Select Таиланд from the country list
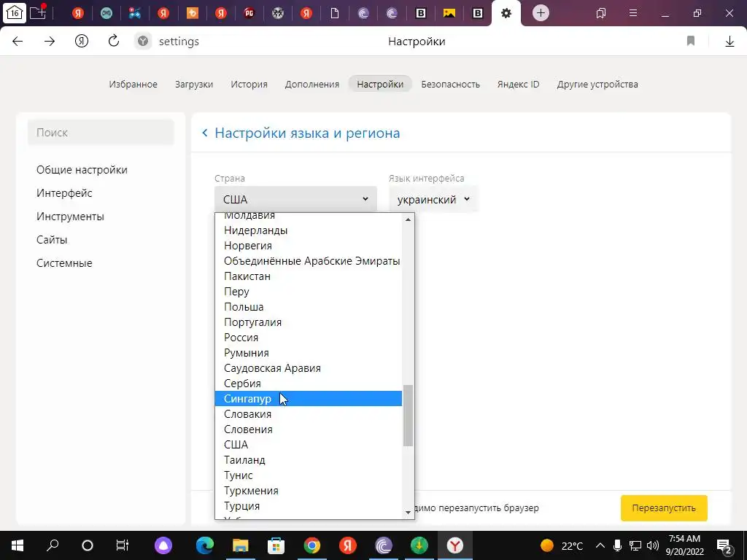747x560 pixels. 309,460
